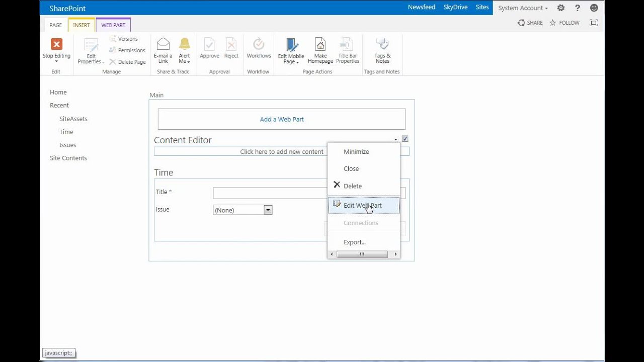
Task: Click the context menu scroll left arrow
Action: pos(332,254)
